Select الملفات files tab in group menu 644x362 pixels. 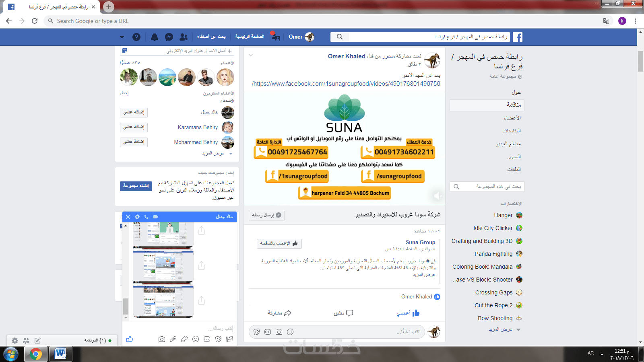[x=514, y=169]
